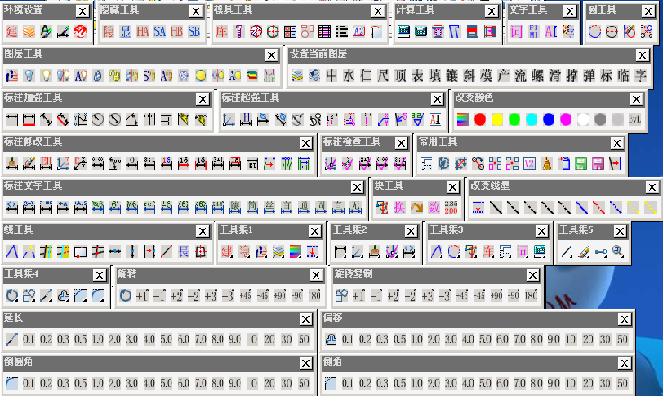This screenshot has width=664, height=401.
Task: Click the chamfer icon in 倒角 toolbar
Action: tap(330, 384)
